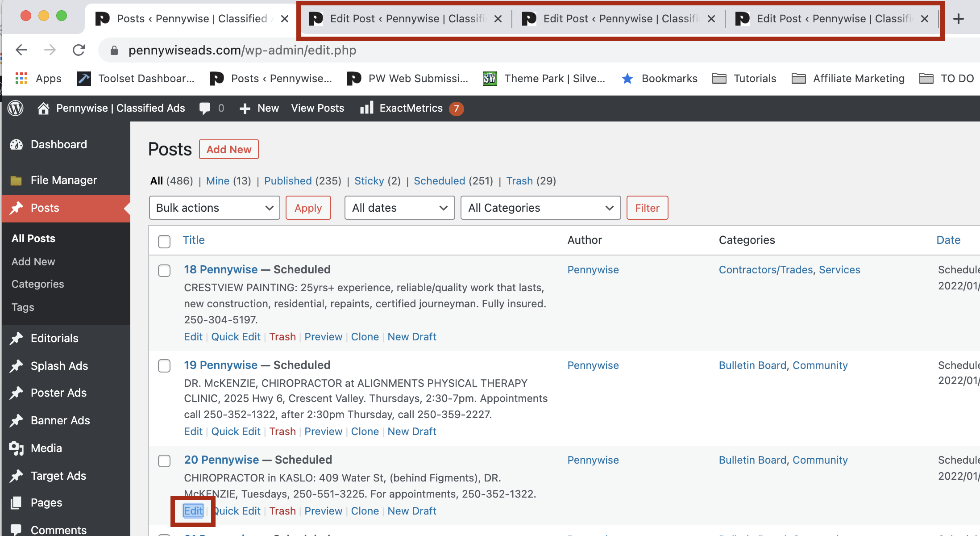Filter by Trash posts link
Screen dimensions: 980x536
pyautogui.click(x=519, y=181)
